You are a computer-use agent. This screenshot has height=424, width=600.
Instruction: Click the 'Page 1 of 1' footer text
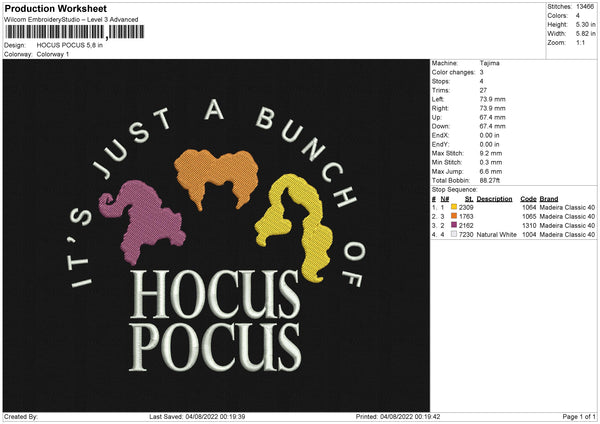coord(579,416)
